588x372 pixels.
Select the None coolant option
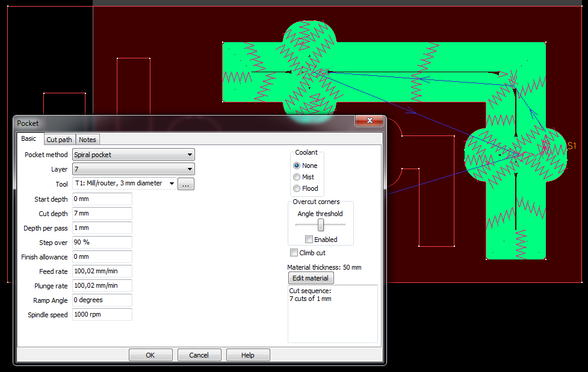[x=297, y=166]
